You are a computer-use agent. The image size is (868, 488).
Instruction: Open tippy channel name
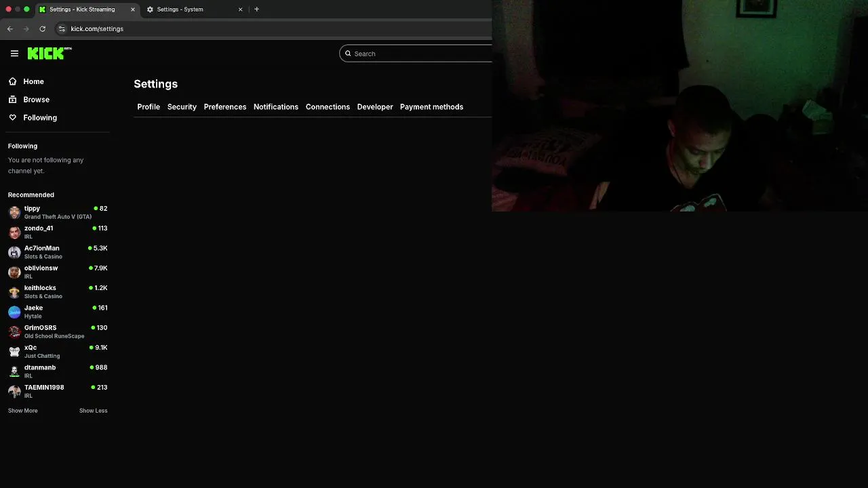click(x=32, y=208)
